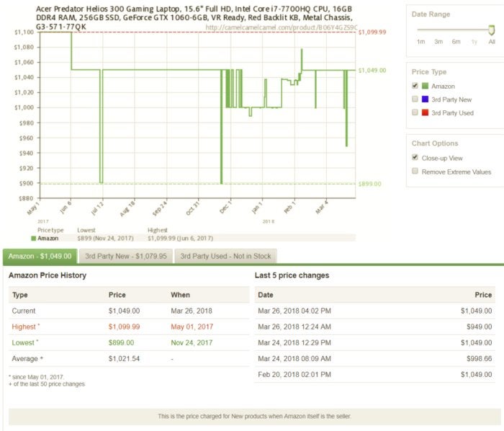Click the Jul 12 axis label on chart
The image size is (504, 431).
tap(97, 208)
